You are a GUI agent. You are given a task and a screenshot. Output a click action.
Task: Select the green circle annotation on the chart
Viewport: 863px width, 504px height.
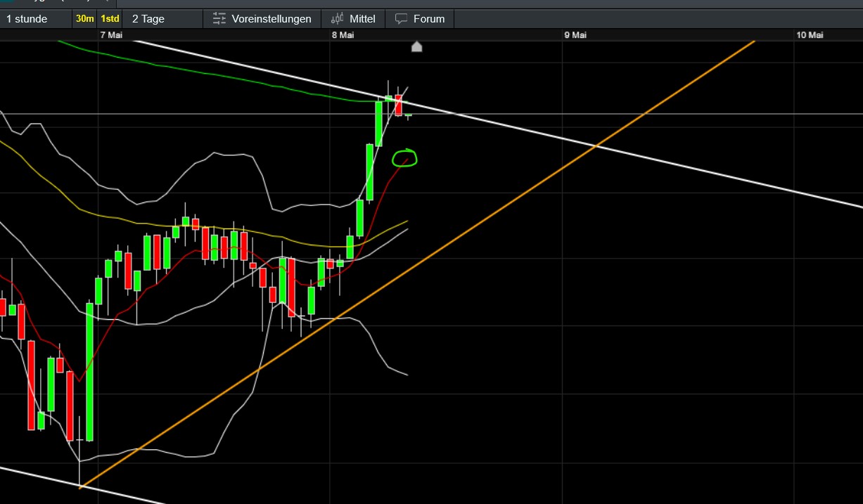pyautogui.click(x=404, y=159)
